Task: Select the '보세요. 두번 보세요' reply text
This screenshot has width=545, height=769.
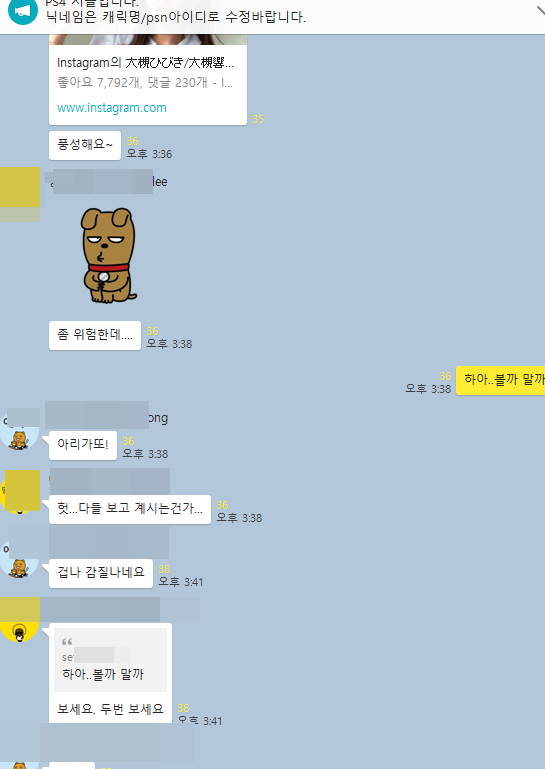Action: (110, 709)
